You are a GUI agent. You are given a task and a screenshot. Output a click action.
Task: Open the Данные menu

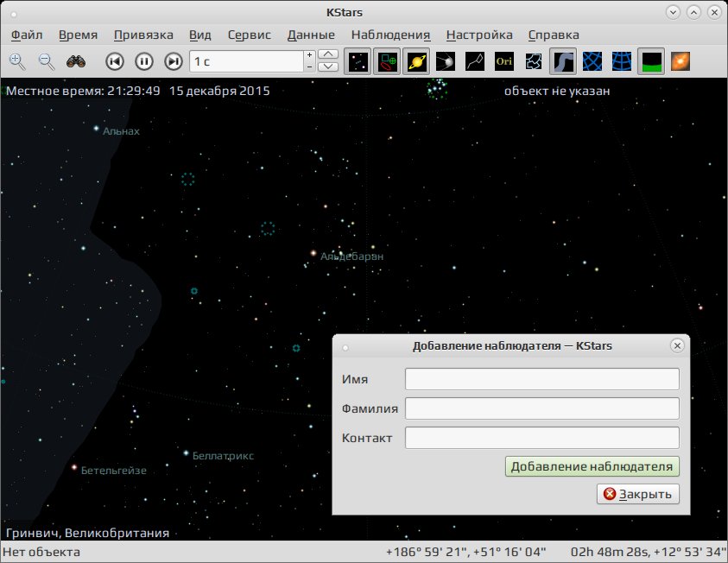pos(311,35)
